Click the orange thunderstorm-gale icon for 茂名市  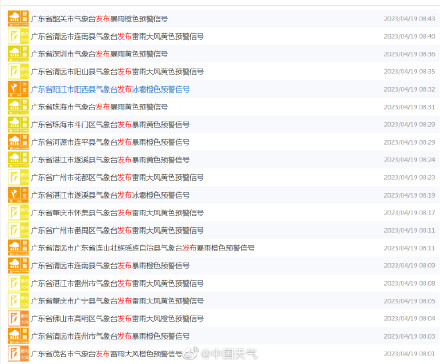(18, 354)
